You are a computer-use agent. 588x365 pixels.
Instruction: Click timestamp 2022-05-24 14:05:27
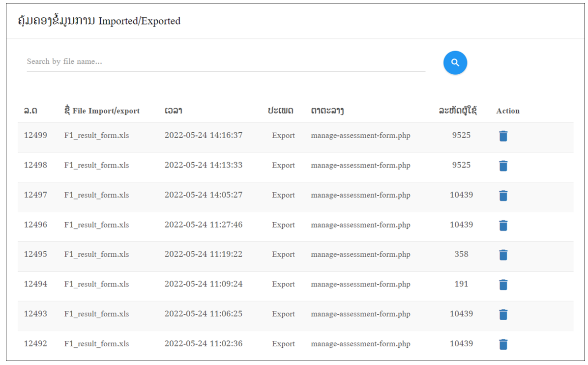(204, 195)
